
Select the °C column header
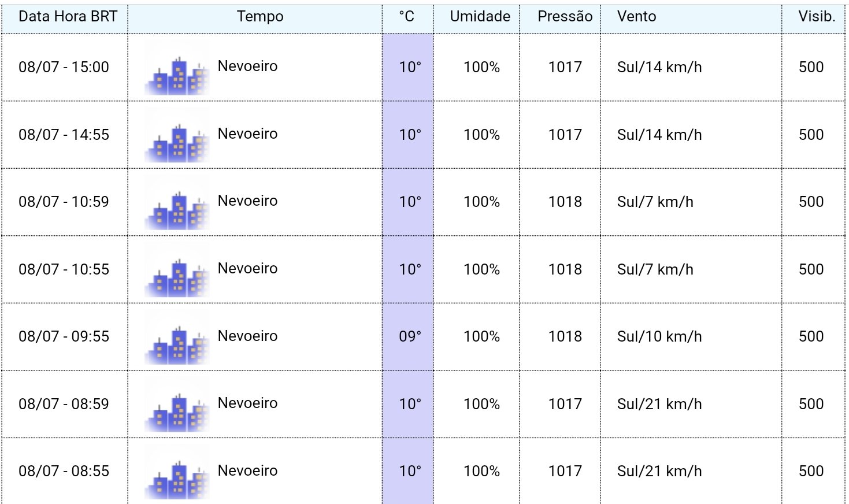pos(407,17)
